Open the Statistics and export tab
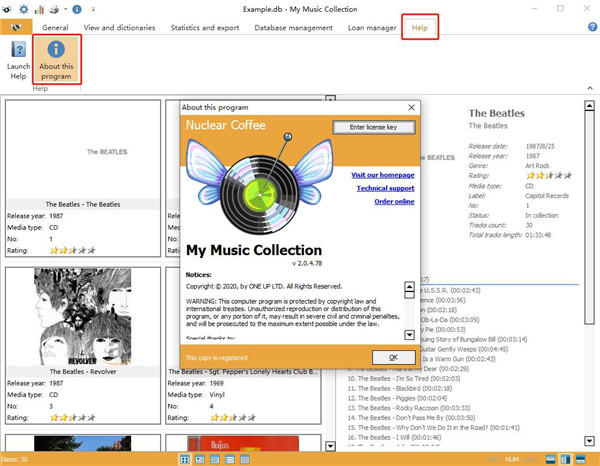 205,28
